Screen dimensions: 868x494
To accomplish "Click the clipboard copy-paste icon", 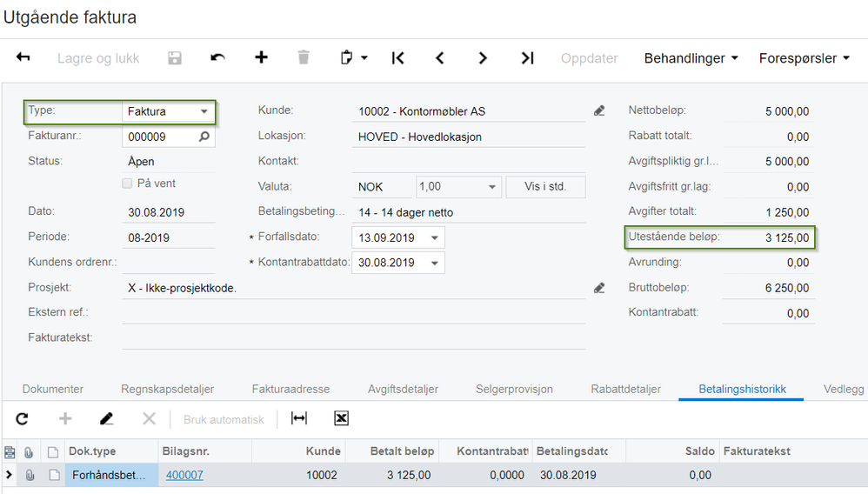I will click(346, 57).
